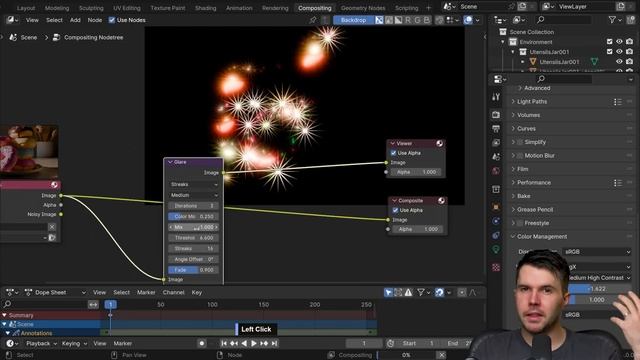Image resolution: width=640 pixels, height=360 pixels.
Task: Expand the Performance panel
Action: coord(534,182)
